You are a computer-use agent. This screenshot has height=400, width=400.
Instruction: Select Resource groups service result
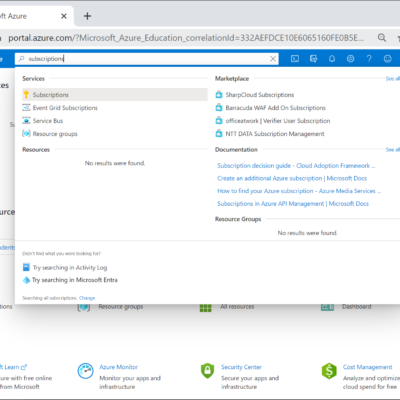click(55, 134)
